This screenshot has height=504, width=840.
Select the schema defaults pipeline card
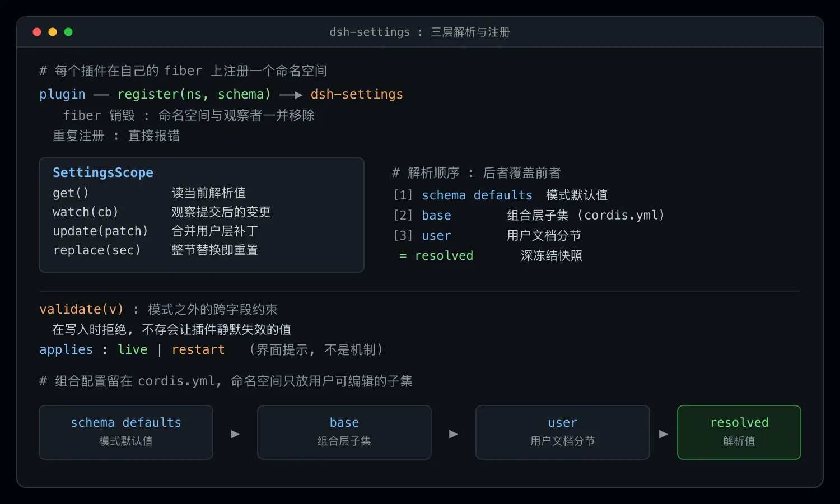point(126,432)
